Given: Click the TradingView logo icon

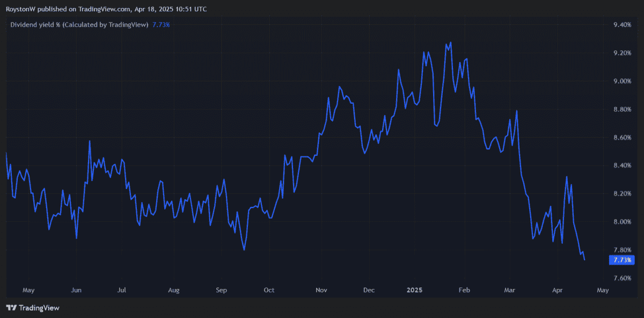Looking at the screenshot, I should (11, 308).
